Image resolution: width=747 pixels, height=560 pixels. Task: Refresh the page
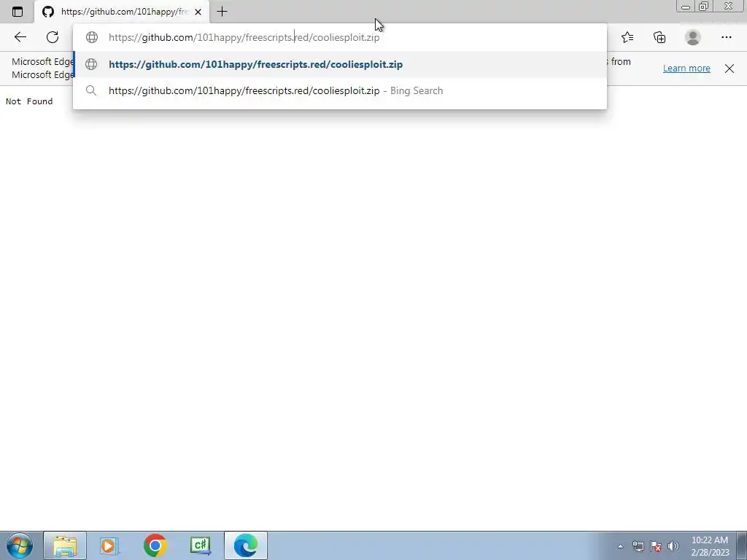click(53, 37)
